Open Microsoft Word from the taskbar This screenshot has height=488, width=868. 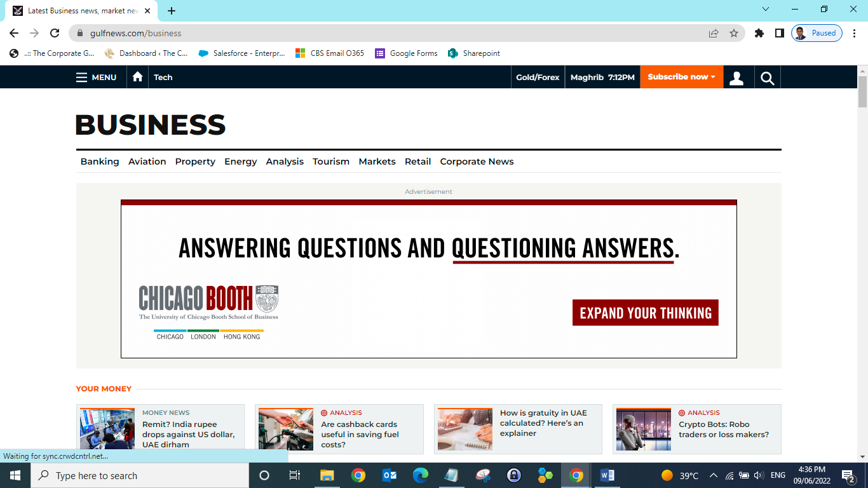[x=607, y=475]
